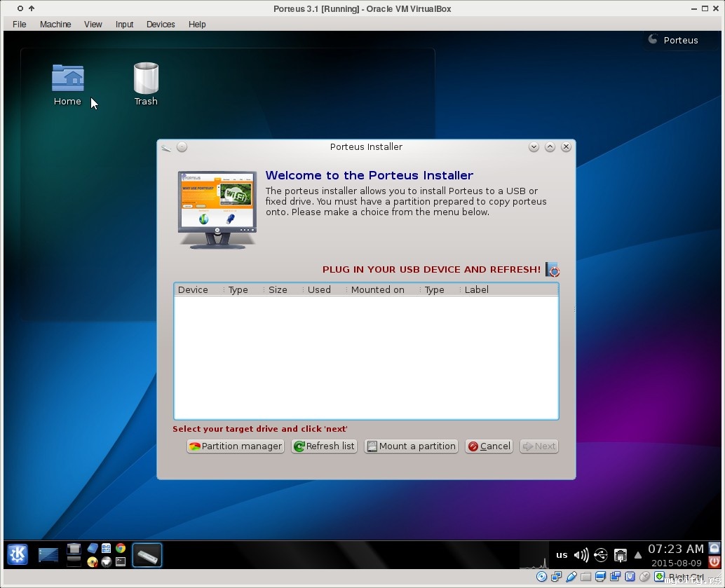Click the grayed-out Next button
Viewport: 725px width, 588px height.
(x=539, y=446)
